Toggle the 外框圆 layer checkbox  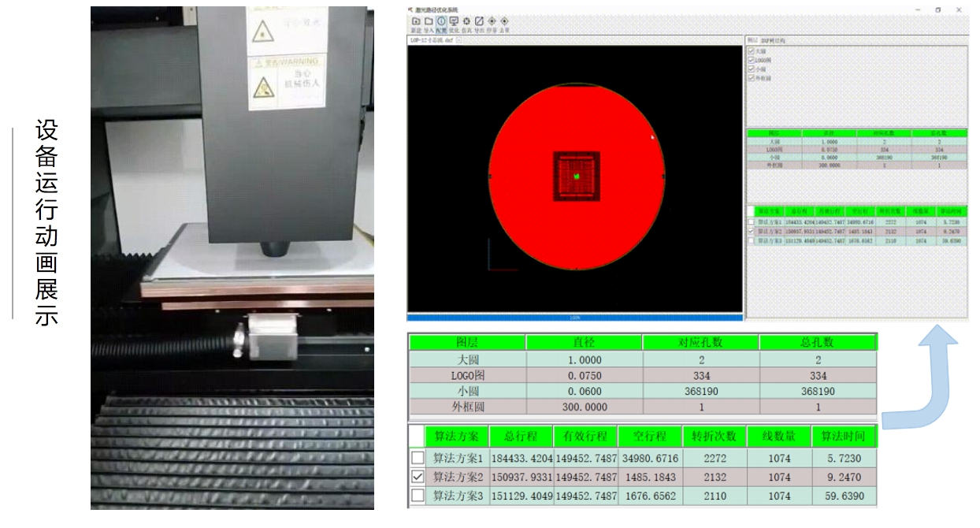[x=751, y=78]
